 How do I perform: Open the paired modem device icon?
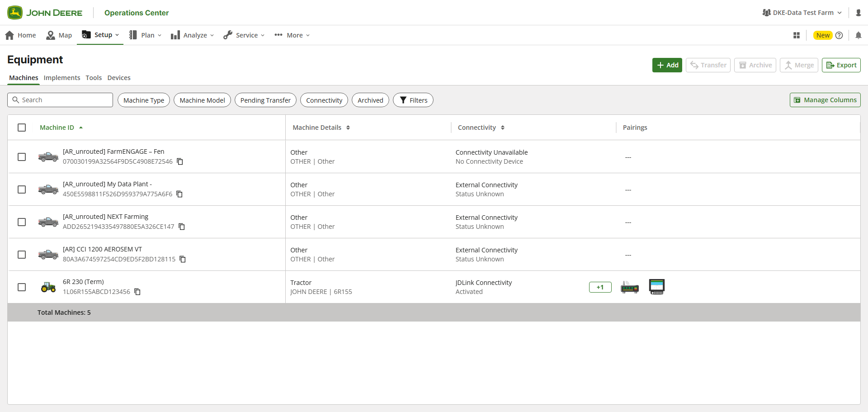(x=630, y=287)
